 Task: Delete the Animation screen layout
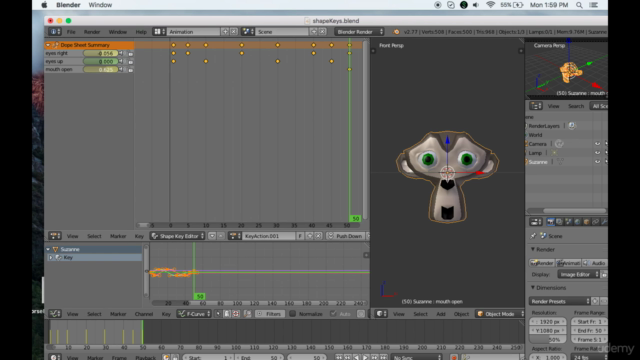point(233,31)
